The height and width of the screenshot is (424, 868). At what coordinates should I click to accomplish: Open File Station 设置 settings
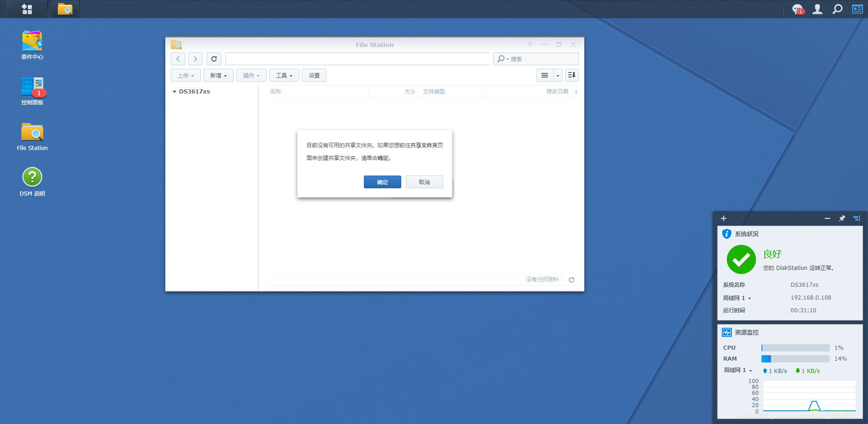point(314,75)
